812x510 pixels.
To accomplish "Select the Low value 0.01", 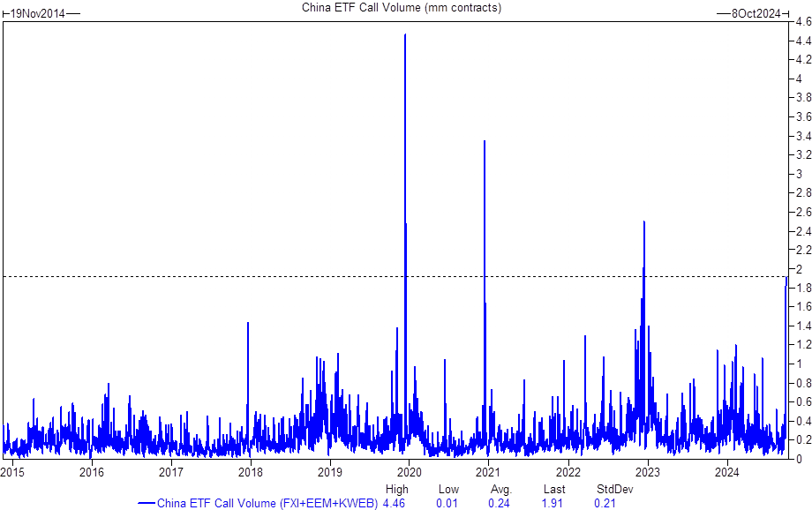I will click(x=447, y=503).
